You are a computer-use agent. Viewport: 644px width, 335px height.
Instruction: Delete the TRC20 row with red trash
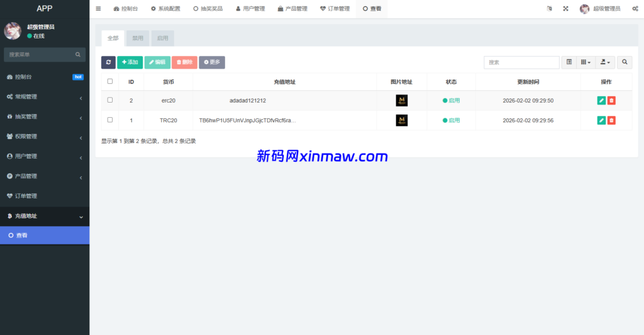pyautogui.click(x=611, y=120)
